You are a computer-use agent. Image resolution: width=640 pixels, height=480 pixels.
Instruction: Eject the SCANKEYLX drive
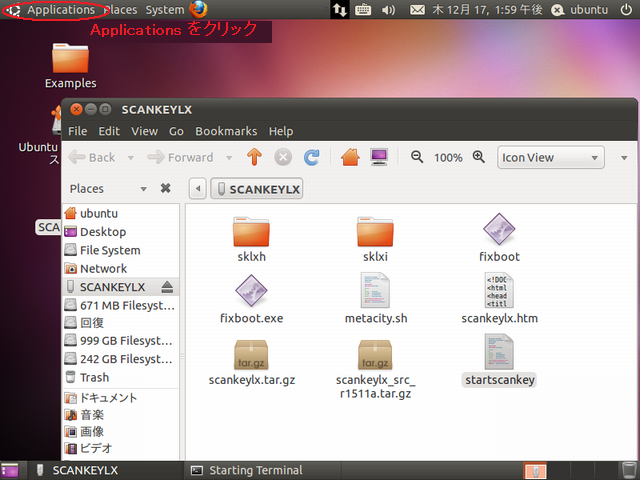point(167,287)
